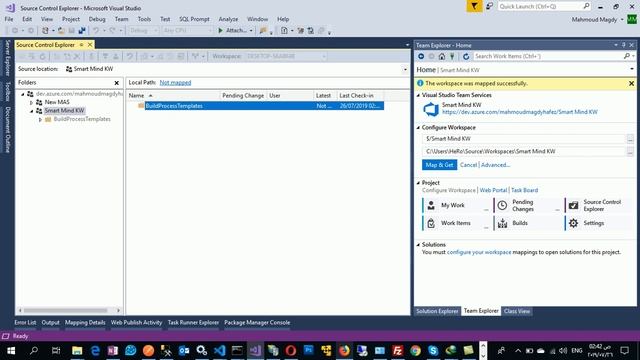Screen dimensions: 640x360
Task: Click the notifications flag icon in title bar
Action: tap(474, 6)
